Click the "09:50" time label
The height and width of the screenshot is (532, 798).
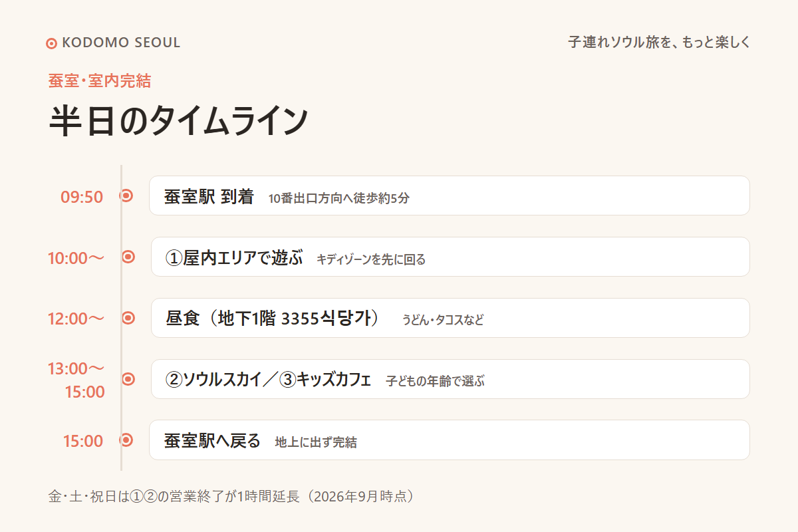(82, 197)
